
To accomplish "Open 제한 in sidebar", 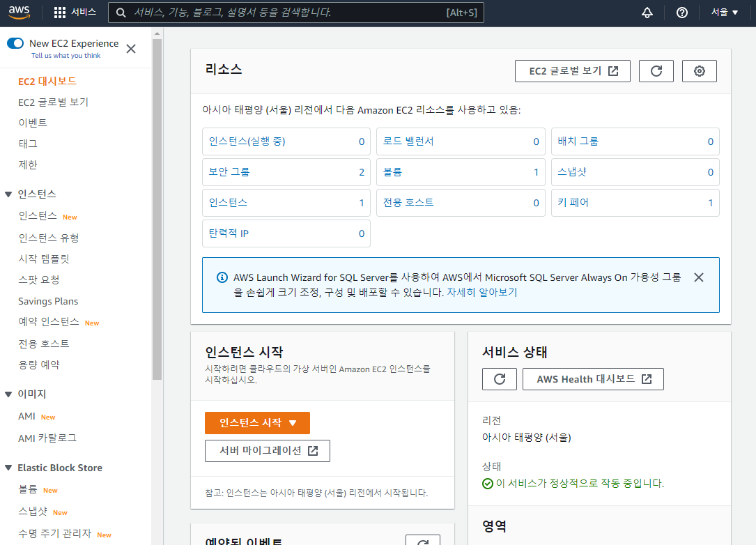I will [28, 165].
